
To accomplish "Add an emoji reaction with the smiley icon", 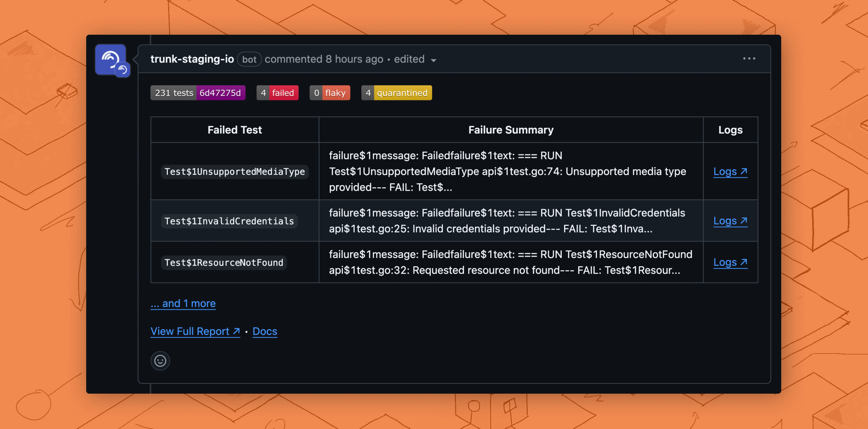I will click(x=160, y=361).
